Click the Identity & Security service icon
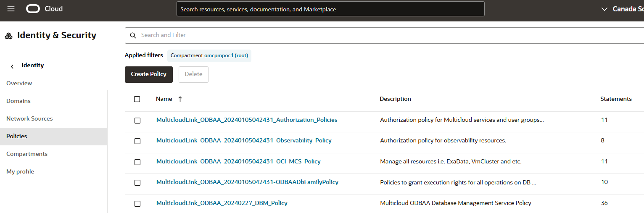Image resolution: width=644 pixels, height=213 pixels. click(x=9, y=36)
